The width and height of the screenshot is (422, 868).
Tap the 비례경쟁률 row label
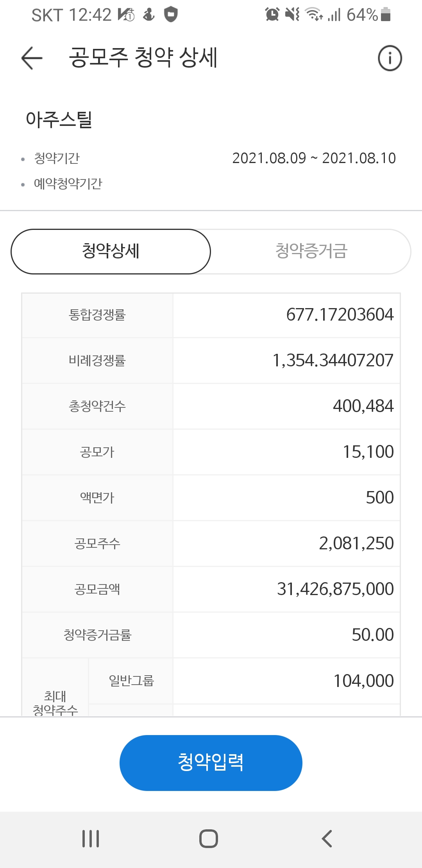(97, 360)
